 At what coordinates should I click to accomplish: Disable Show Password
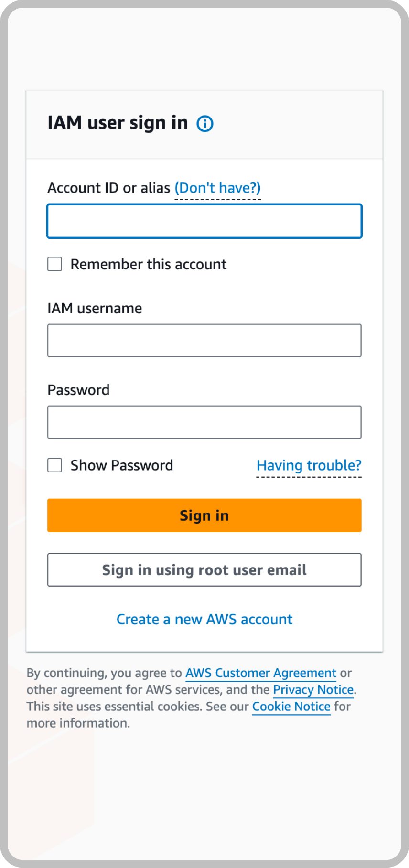(x=54, y=465)
